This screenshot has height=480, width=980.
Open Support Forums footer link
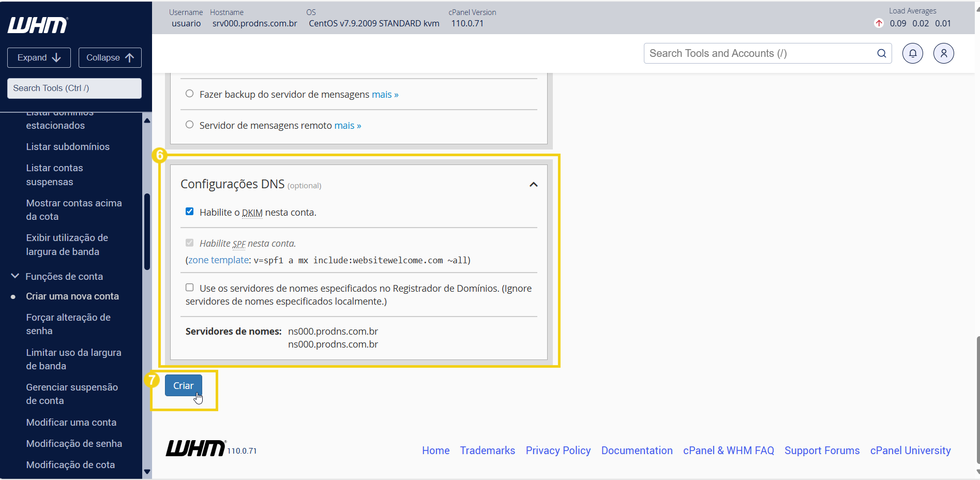coord(822,451)
